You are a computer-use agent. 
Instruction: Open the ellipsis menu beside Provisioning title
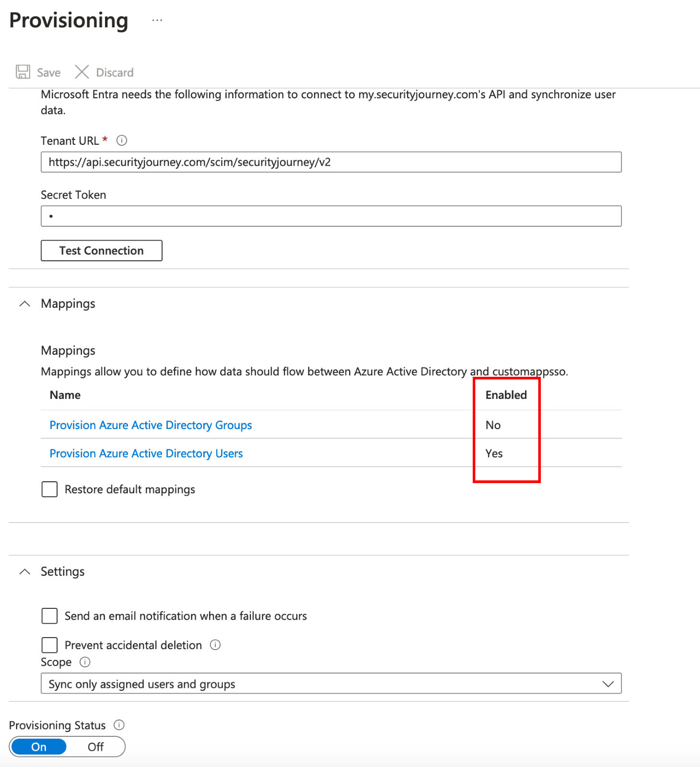click(x=157, y=21)
